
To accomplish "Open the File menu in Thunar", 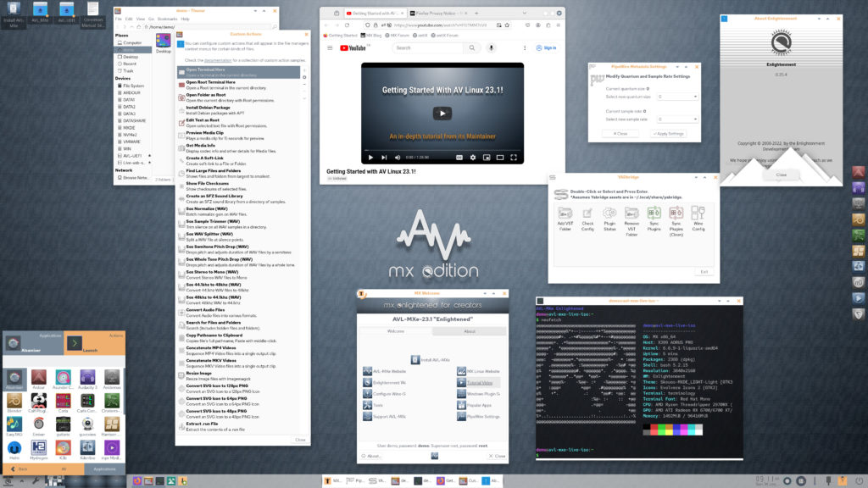I will click(118, 19).
